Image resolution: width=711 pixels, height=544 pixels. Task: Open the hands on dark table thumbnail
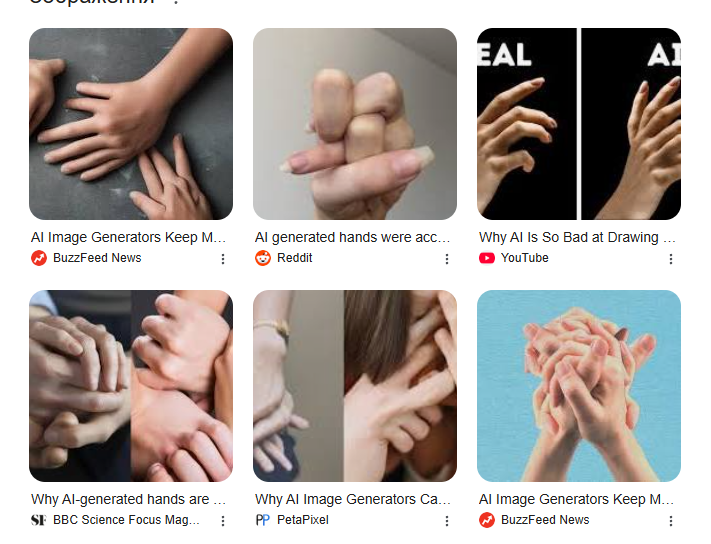(x=131, y=124)
